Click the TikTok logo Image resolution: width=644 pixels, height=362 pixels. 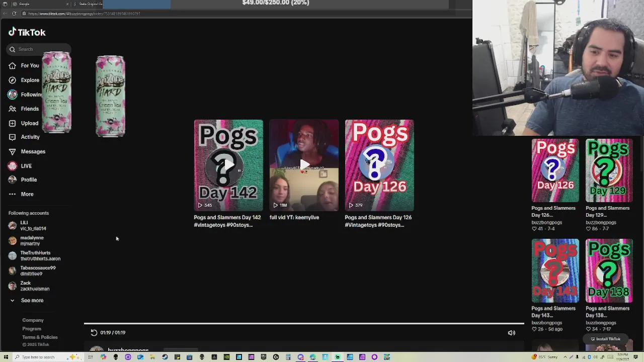[x=27, y=32]
